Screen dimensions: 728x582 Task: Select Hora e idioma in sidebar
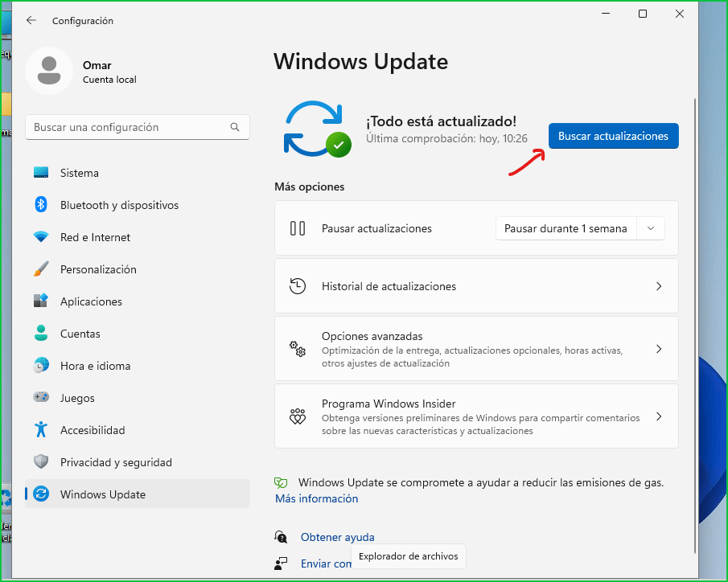pos(138,365)
